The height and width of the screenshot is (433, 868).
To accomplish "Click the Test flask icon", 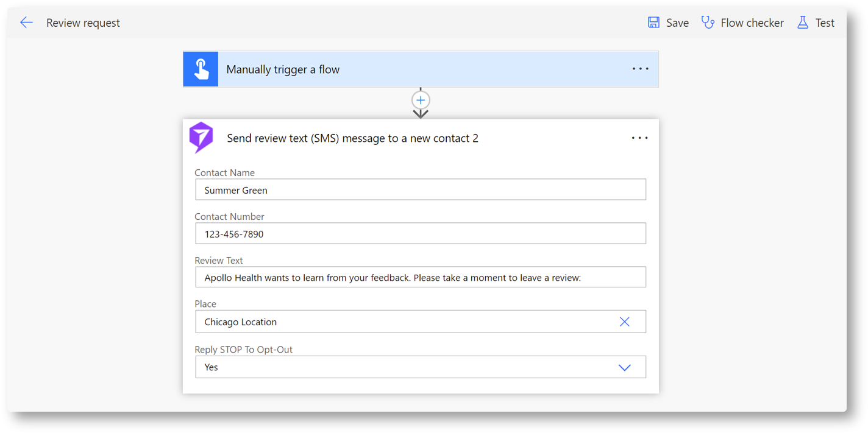I will pyautogui.click(x=803, y=23).
